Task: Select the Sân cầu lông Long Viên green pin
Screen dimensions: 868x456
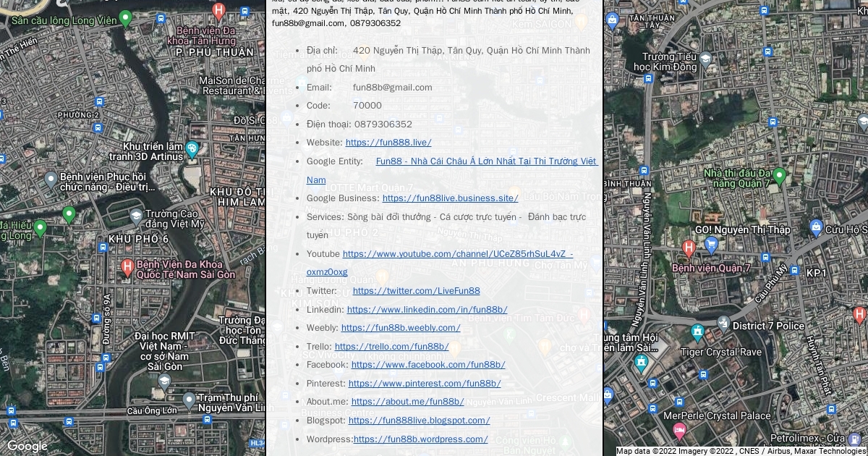Action: (x=125, y=18)
